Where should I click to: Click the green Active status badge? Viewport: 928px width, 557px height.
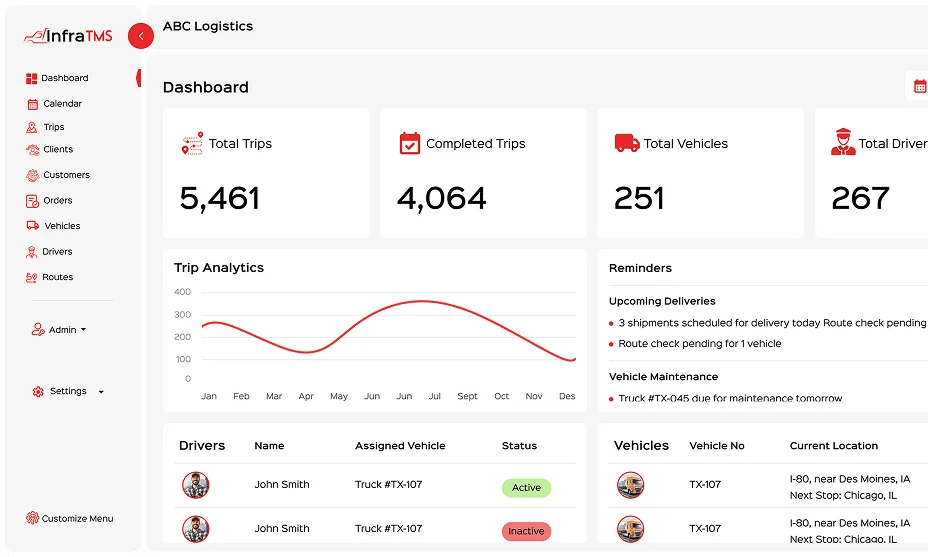[x=526, y=488]
